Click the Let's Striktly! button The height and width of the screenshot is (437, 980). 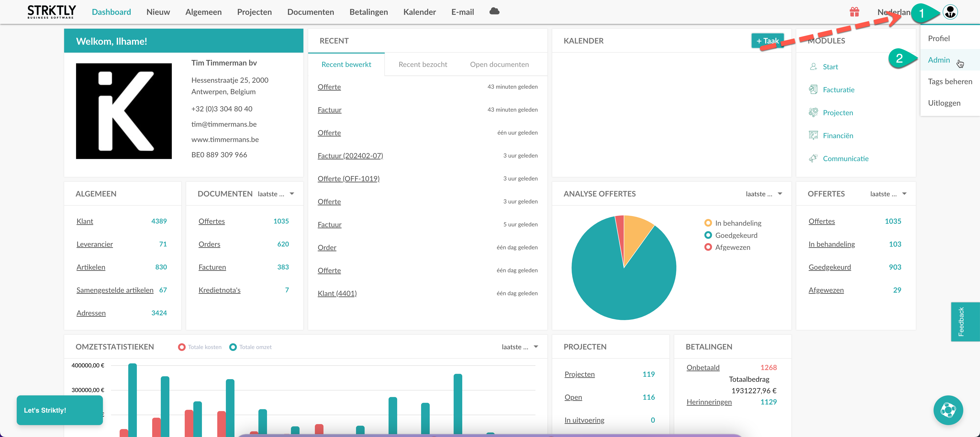pyautogui.click(x=60, y=410)
